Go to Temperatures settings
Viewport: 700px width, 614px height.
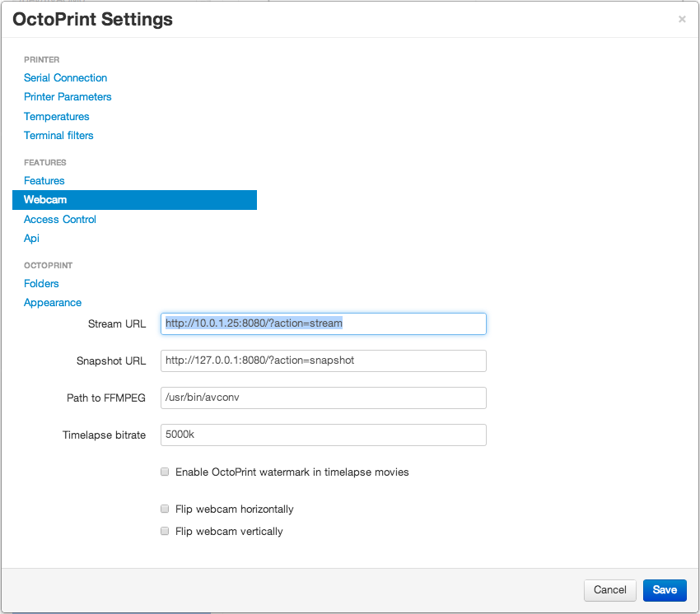[57, 117]
